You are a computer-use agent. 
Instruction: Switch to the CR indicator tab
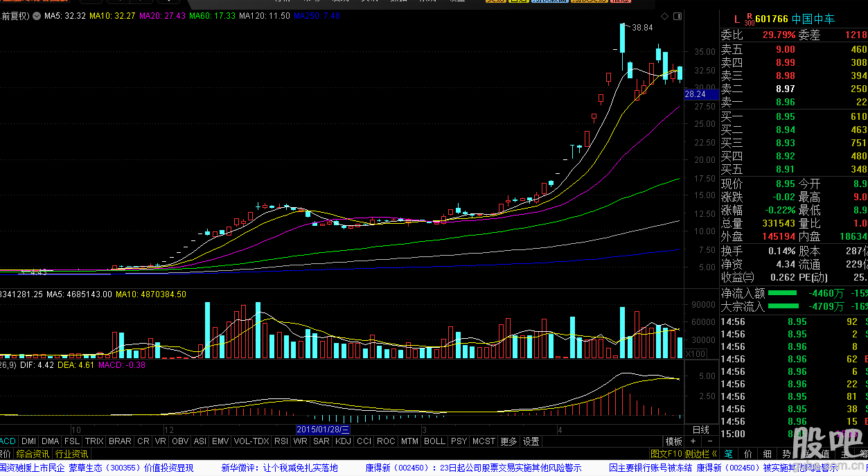coord(143,441)
